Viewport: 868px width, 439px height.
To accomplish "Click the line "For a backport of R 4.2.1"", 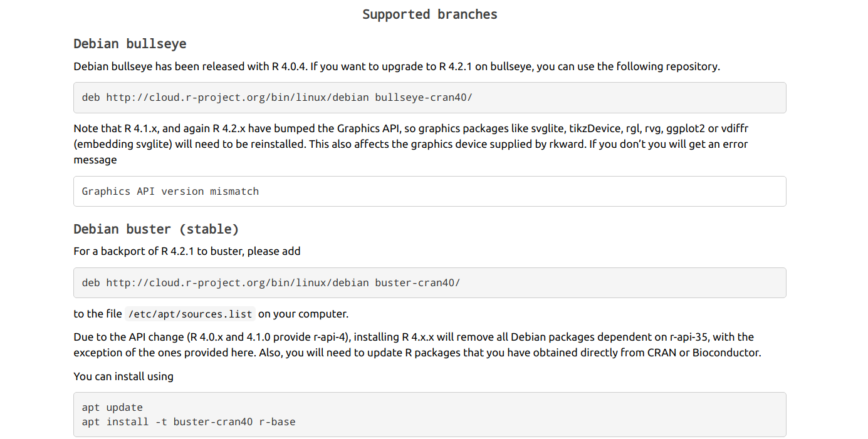I will [187, 251].
